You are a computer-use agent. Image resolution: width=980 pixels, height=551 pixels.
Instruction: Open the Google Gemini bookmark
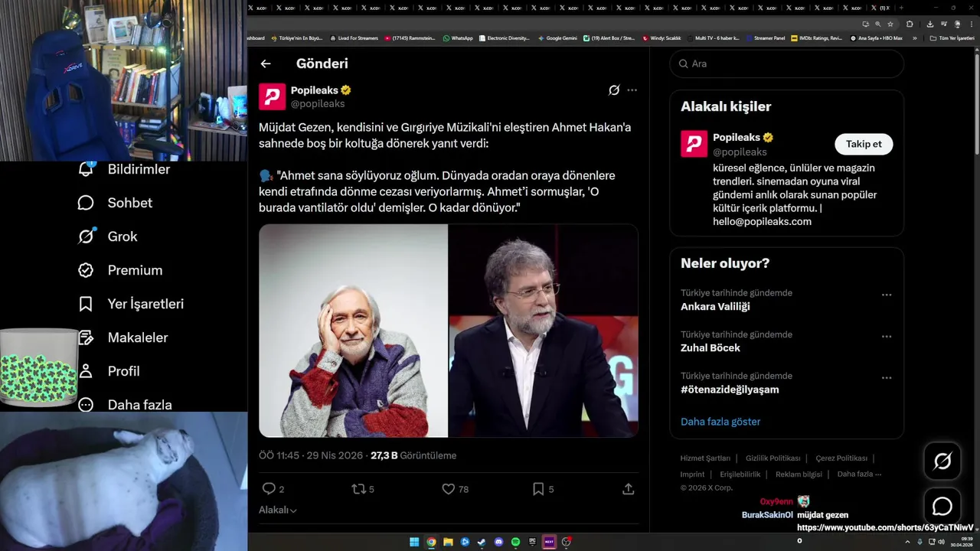click(557, 38)
